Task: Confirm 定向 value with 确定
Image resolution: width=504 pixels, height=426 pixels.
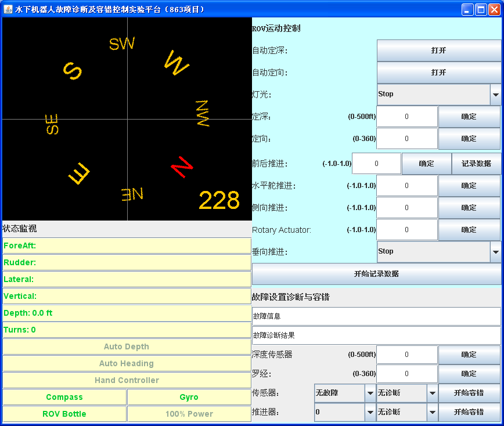Action: 469,139
